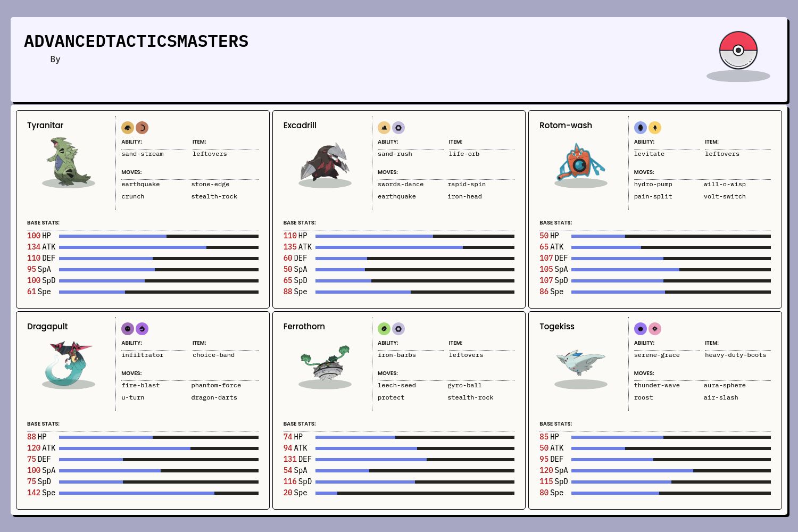Click Excadrill's ground type icon
798x532 pixels.
pos(384,128)
